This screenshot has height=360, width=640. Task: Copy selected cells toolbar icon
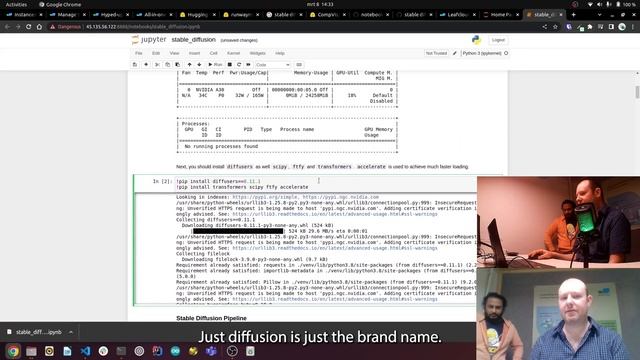click(167, 64)
